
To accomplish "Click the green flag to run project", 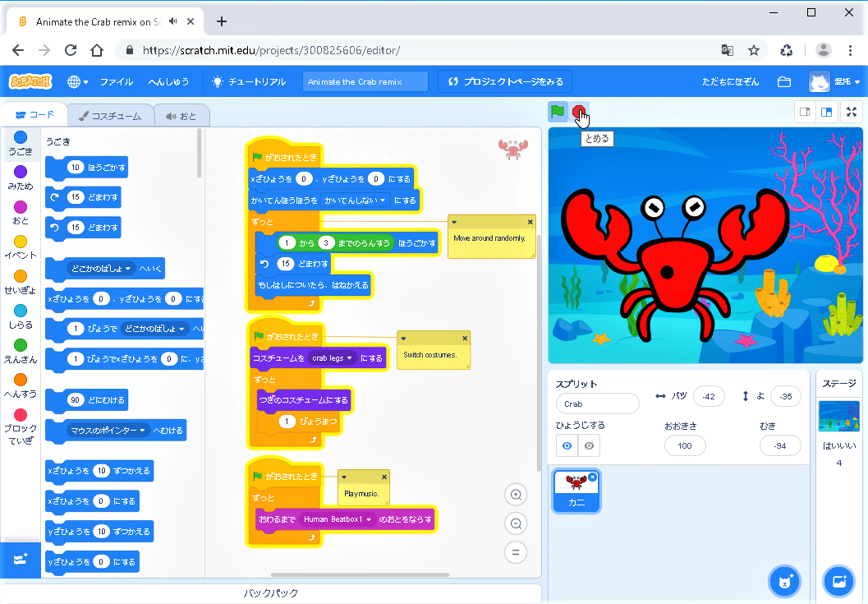I will tap(558, 112).
